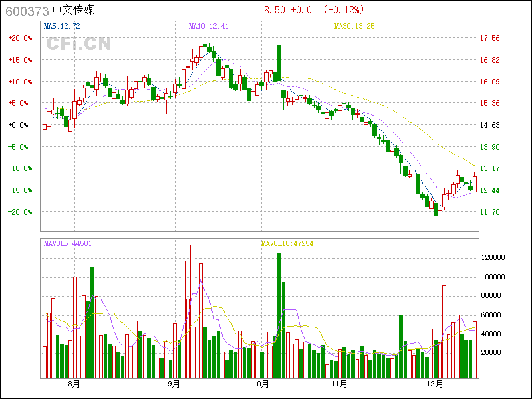The width and height of the screenshot is (532, 399).
Task: Click the stock code 600373
Action: click(25, 11)
